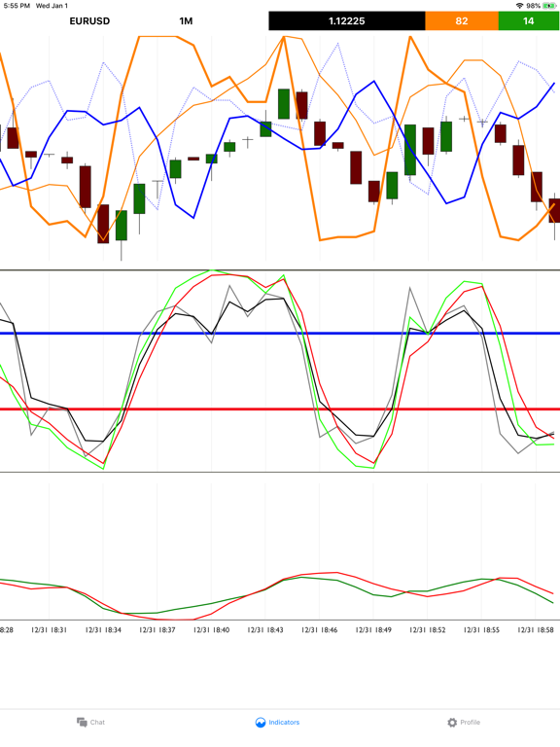The width and height of the screenshot is (560, 747).
Task: Tap the orange 82 indicator value
Action: click(462, 21)
